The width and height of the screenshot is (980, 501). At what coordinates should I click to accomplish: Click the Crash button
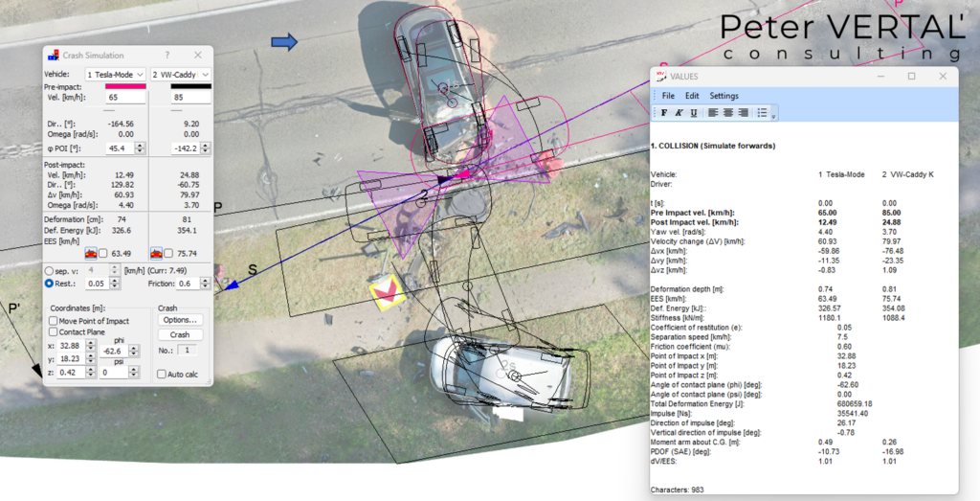pyautogui.click(x=180, y=334)
